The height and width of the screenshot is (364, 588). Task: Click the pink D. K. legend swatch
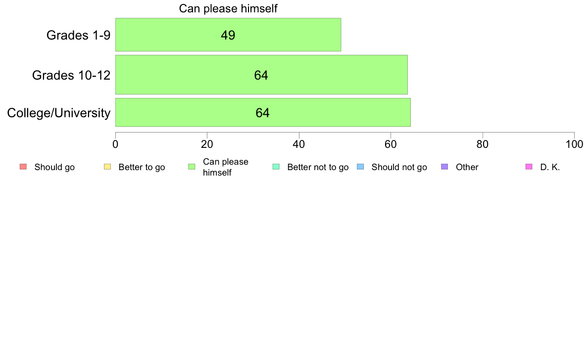click(x=529, y=167)
